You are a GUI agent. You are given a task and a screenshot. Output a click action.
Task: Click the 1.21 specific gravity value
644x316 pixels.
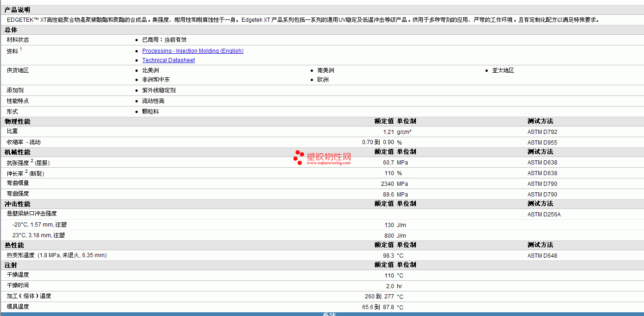point(389,132)
